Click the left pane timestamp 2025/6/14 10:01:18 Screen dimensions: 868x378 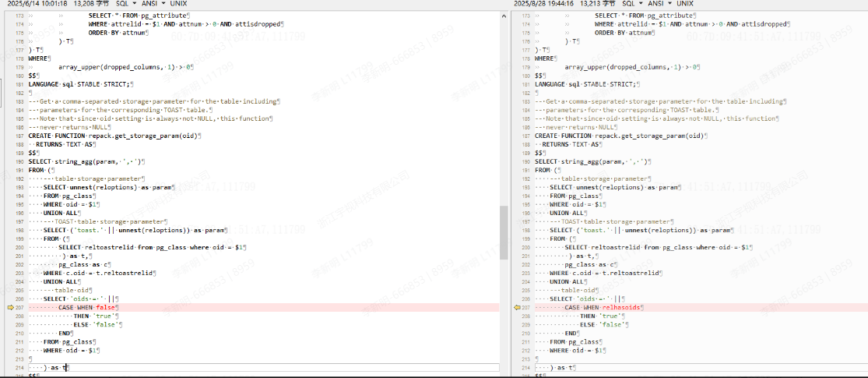pyautogui.click(x=37, y=3)
